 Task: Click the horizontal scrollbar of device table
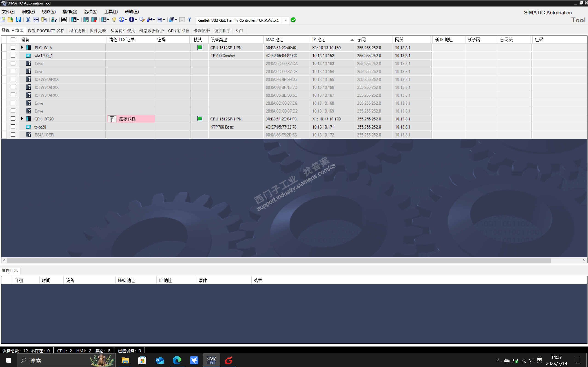(x=279, y=260)
